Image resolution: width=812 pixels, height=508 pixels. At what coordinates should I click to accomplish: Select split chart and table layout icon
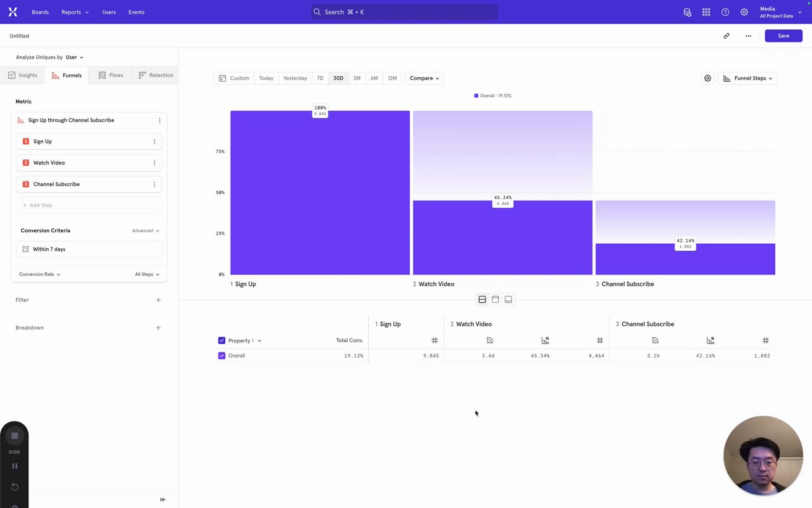(x=482, y=299)
